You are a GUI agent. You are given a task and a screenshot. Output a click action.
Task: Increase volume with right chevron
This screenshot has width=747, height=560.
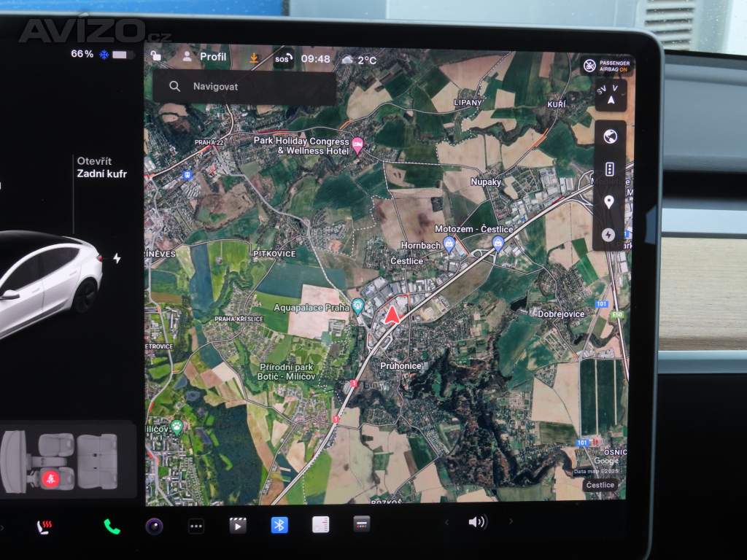coord(511,521)
